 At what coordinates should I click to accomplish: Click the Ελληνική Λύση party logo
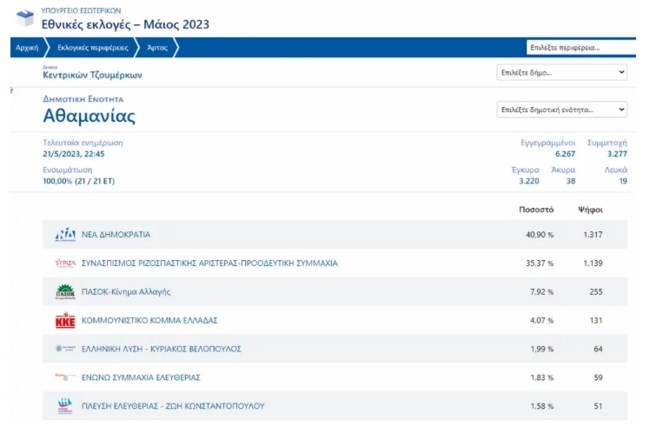coord(65,349)
